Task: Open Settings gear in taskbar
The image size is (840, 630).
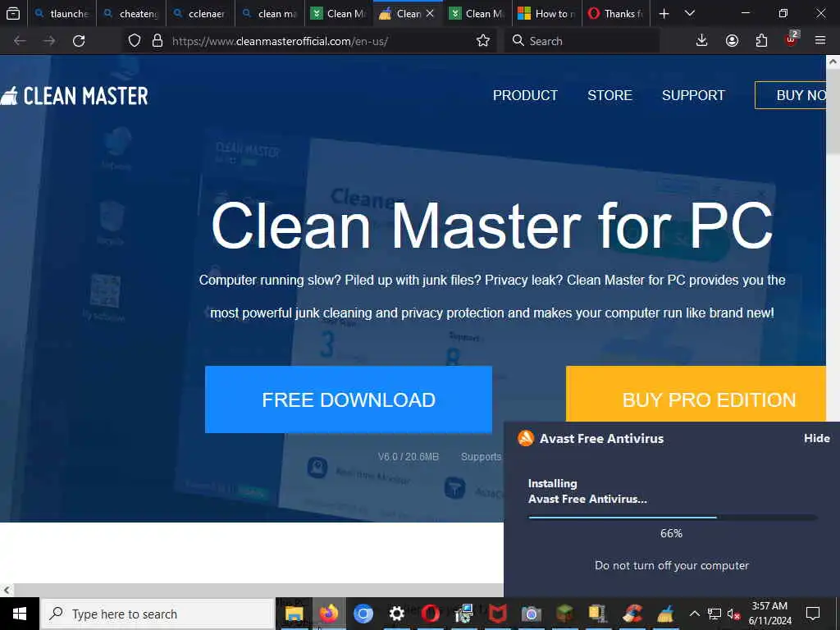Action: pyautogui.click(x=396, y=614)
